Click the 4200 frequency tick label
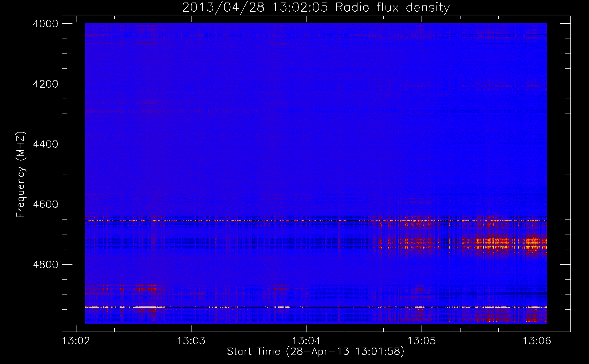The image size is (589, 364). 46,84
